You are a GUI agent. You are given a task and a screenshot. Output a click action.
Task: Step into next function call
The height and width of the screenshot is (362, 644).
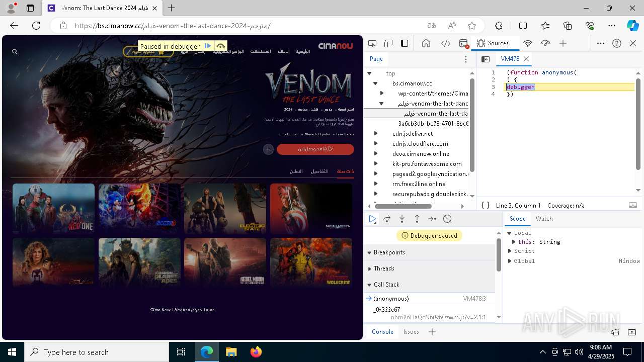(x=402, y=219)
